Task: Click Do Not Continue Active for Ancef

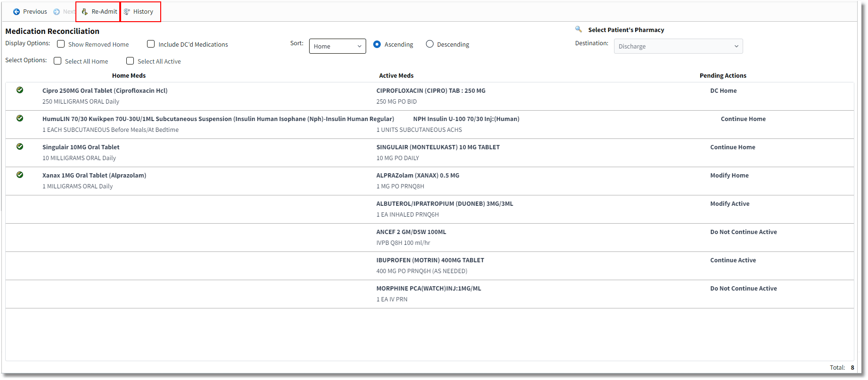Action: pyautogui.click(x=744, y=232)
